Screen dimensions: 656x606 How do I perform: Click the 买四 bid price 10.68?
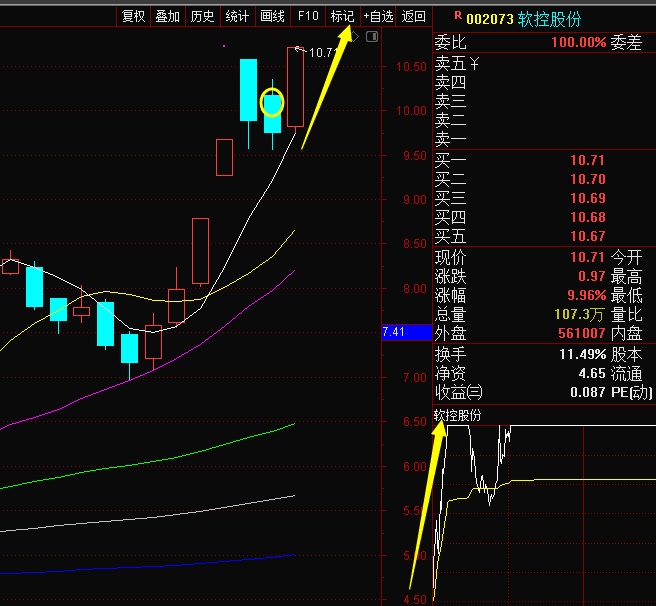[587, 217]
